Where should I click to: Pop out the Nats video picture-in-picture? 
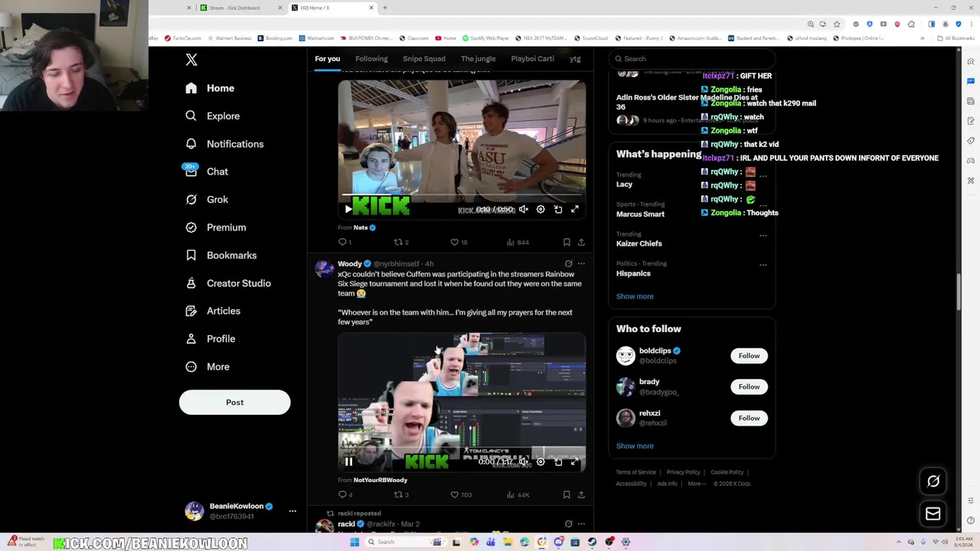tap(558, 209)
